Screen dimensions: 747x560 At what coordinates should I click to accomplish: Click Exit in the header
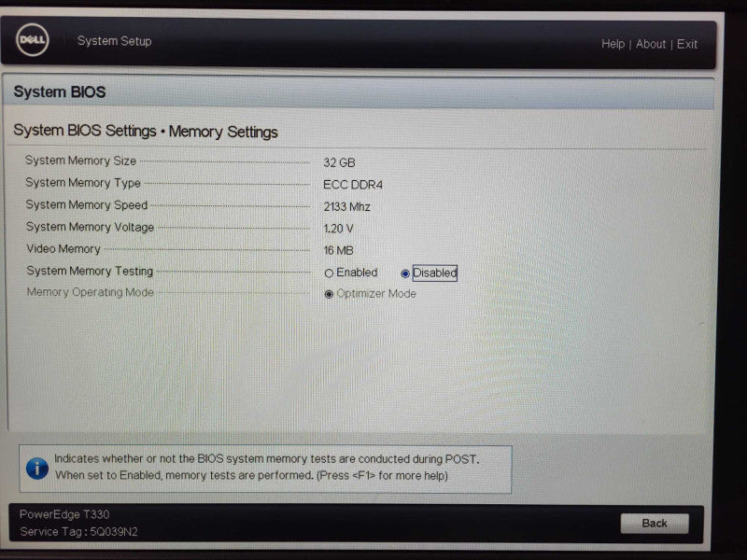point(687,44)
